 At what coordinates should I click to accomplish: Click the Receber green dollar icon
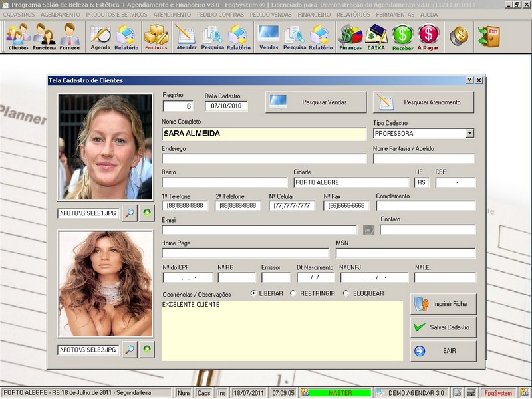[x=402, y=36]
